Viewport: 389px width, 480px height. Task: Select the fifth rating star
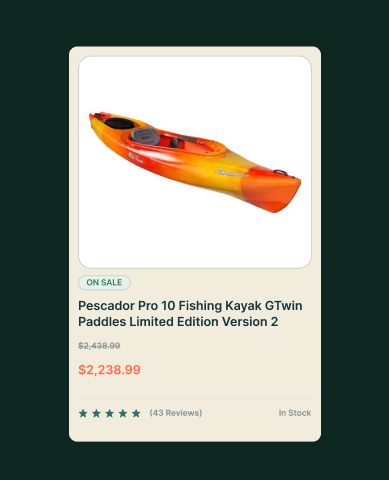point(136,413)
